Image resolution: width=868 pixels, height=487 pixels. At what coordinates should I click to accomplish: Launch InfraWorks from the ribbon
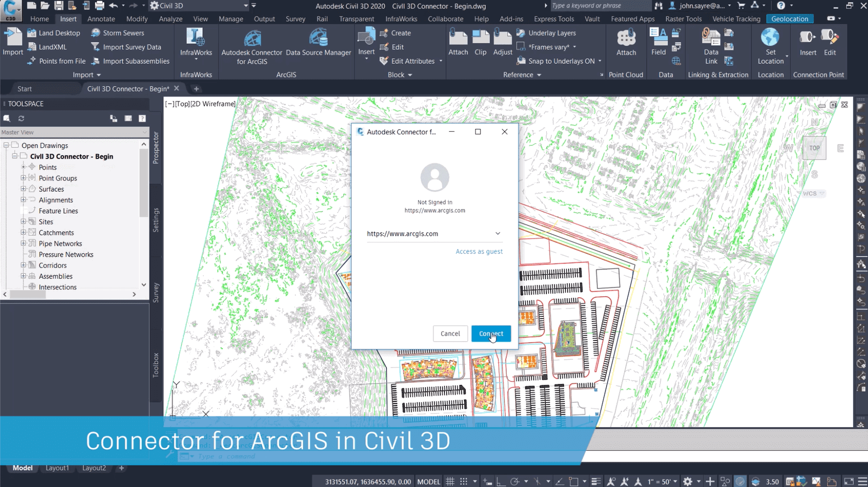(x=196, y=38)
